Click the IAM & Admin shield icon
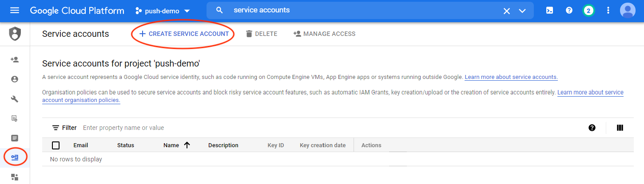644x184 pixels. click(15, 34)
